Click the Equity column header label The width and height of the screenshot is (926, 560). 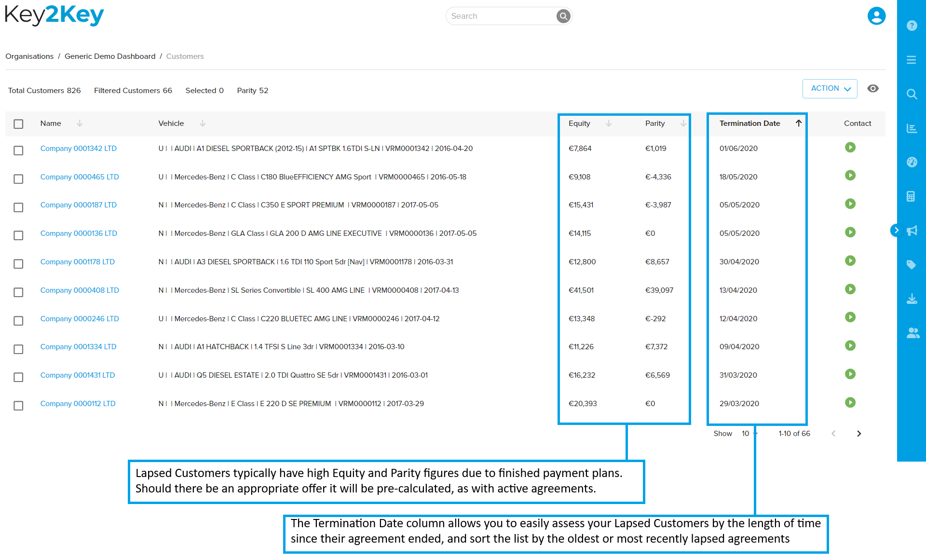click(x=579, y=123)
